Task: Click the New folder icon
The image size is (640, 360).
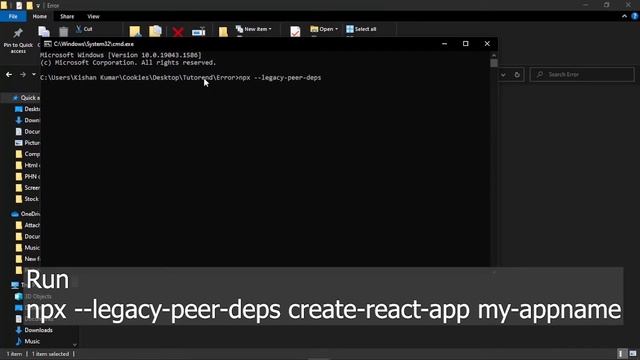Action: click(x=223, y=31)
